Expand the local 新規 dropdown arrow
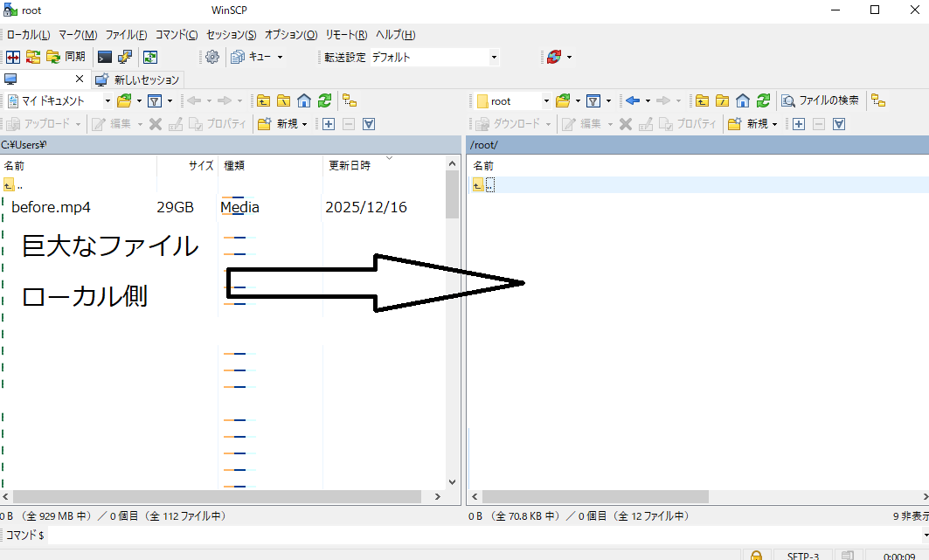This screenshot has height=560, width=929. coord(304,124)
